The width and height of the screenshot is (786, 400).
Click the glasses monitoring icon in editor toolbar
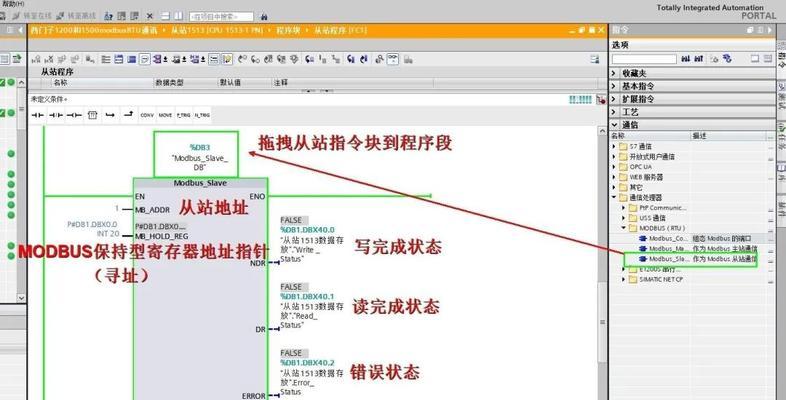click(x=392, y=59)
